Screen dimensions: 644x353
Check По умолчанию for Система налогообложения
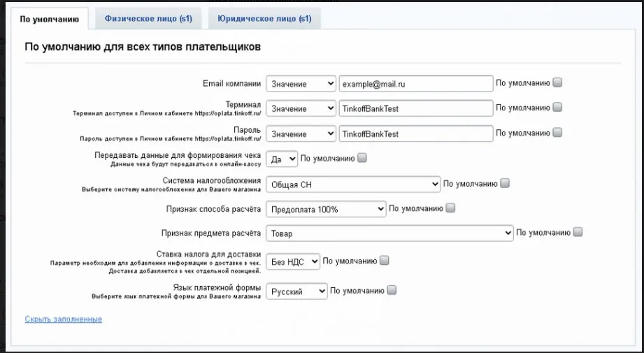pyautogui.click(x=505, y=183)
